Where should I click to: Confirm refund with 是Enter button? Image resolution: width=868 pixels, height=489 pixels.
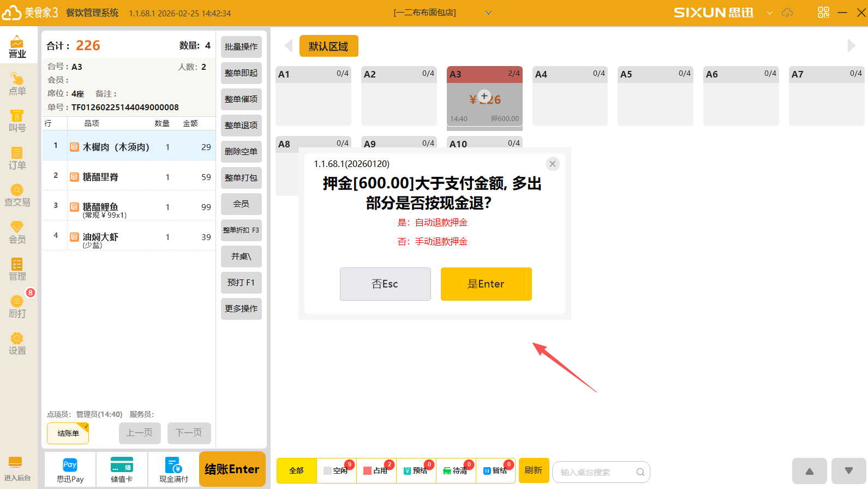(x=486, y=284)
